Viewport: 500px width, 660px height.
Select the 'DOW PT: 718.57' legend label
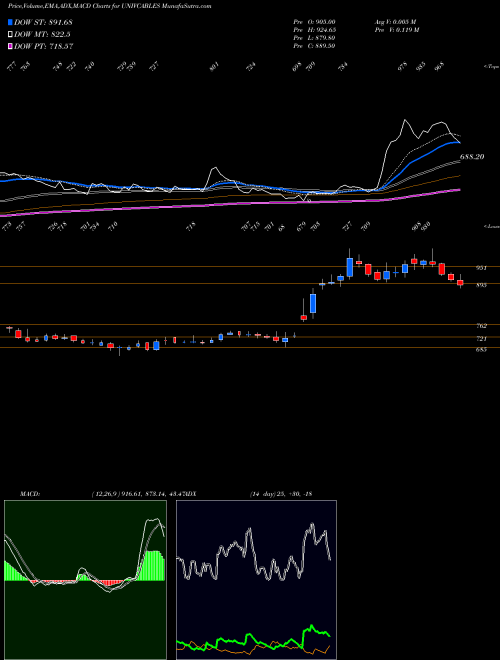tap(44, 47)
